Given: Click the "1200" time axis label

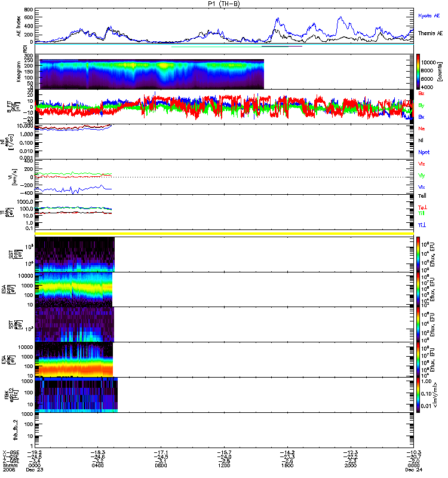Looking at the screenshot, I should [x=224, y=465].
